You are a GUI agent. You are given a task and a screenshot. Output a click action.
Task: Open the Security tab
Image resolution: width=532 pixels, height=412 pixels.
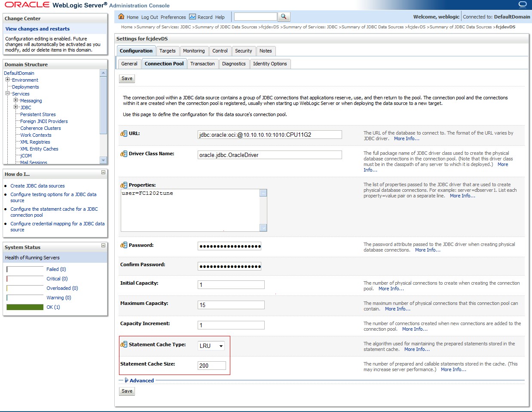pos(244,51)
